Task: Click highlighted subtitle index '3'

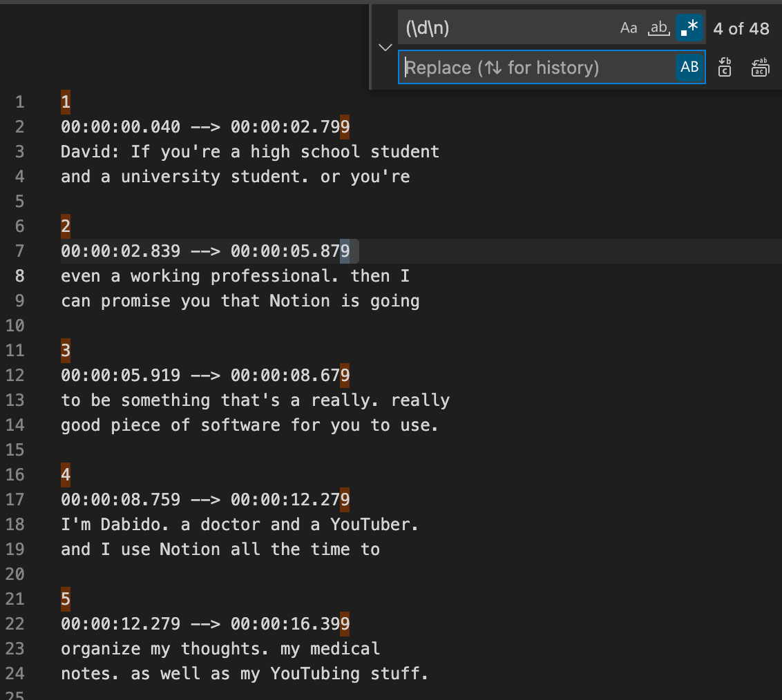Action: point(66,351)
